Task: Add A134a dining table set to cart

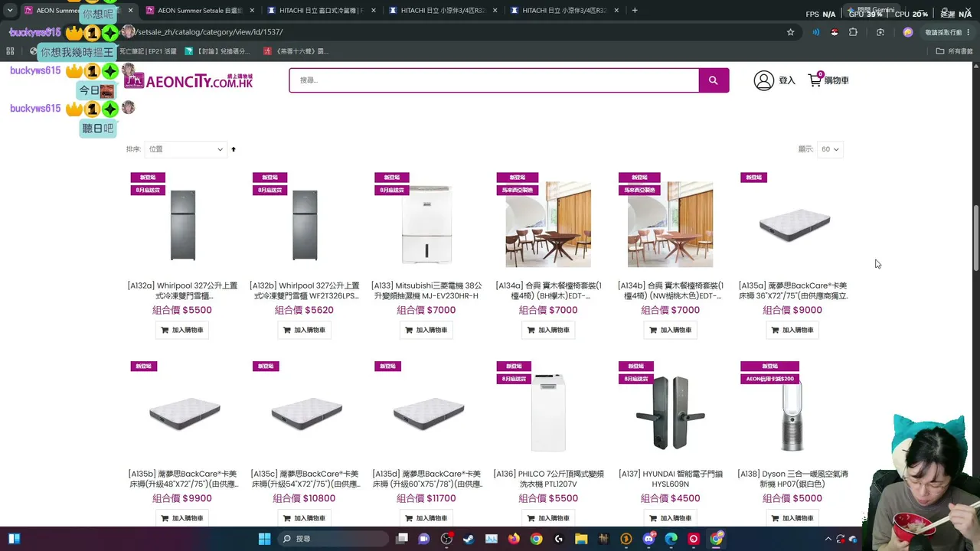Action: (548, 330)
